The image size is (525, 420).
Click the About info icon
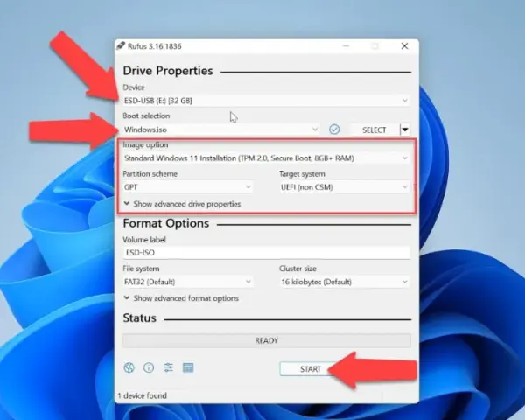(149, 367)
